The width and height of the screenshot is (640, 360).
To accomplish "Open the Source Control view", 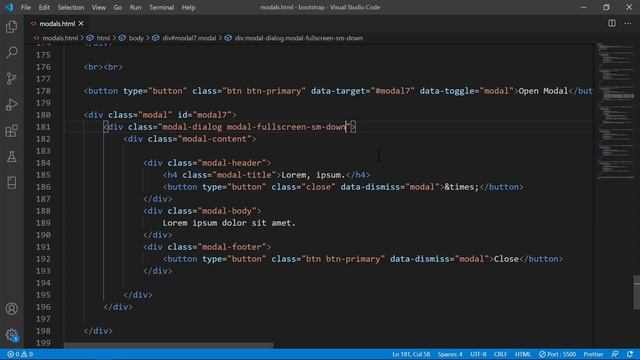I will point(11,79).
